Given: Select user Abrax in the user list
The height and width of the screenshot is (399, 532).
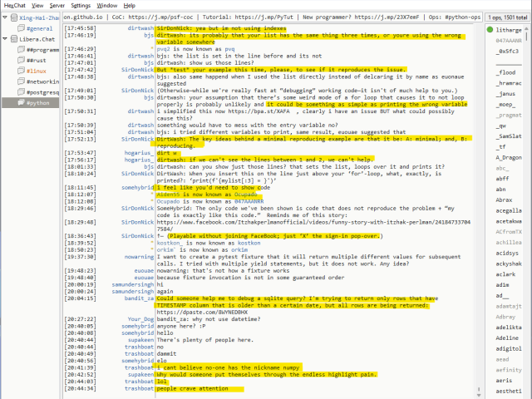Looking at the screenshot, I should pos(504,200).
